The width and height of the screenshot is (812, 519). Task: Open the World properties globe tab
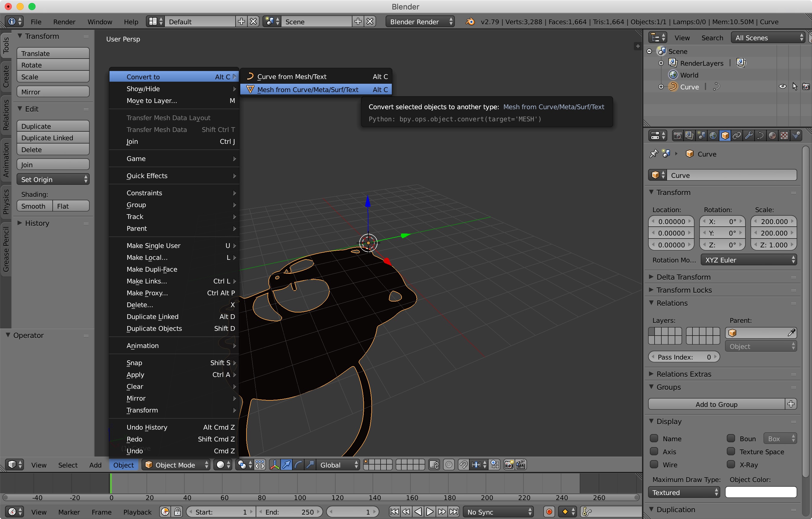pyautogui.click(x=713, y=136)
